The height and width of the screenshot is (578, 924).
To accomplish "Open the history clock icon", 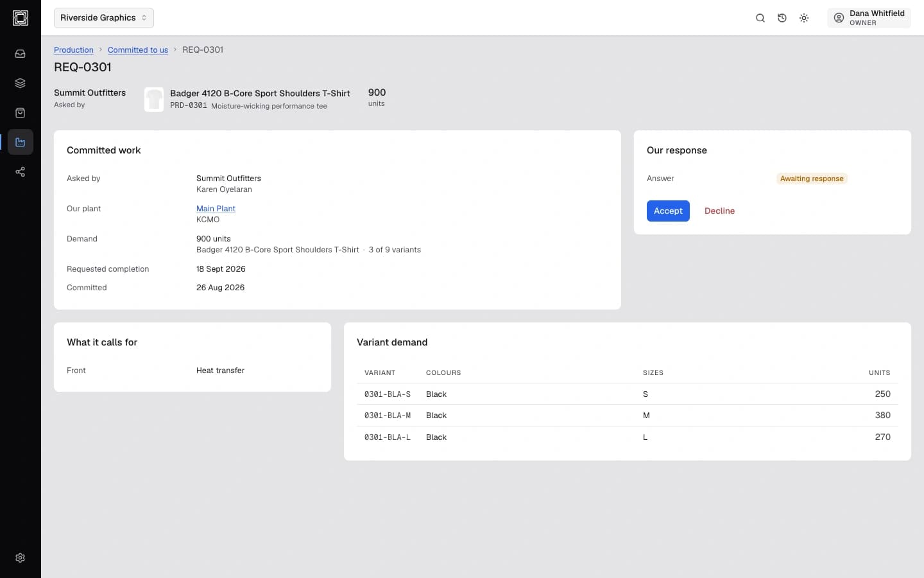I will tap(782, 18).
